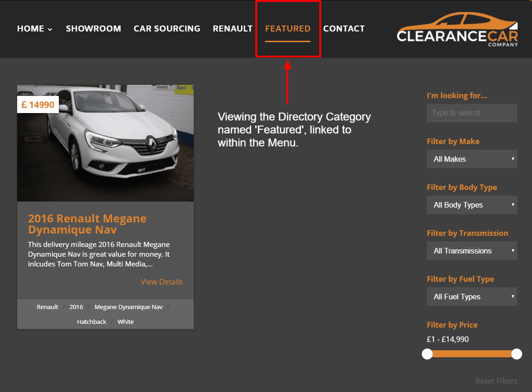Open the All Body Types dropdown
The height and width of the screenshot is (392, 532).
(471, 205)
